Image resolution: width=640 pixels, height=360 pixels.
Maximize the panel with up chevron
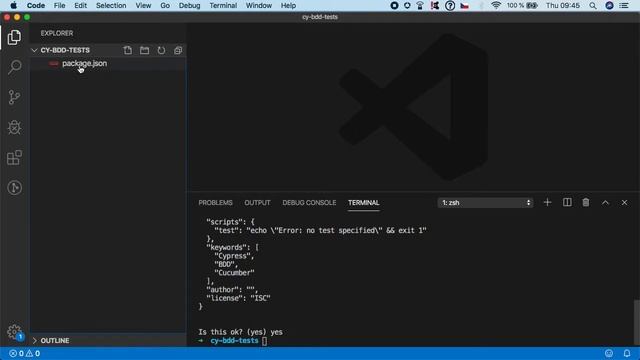[x=605, y=202]
